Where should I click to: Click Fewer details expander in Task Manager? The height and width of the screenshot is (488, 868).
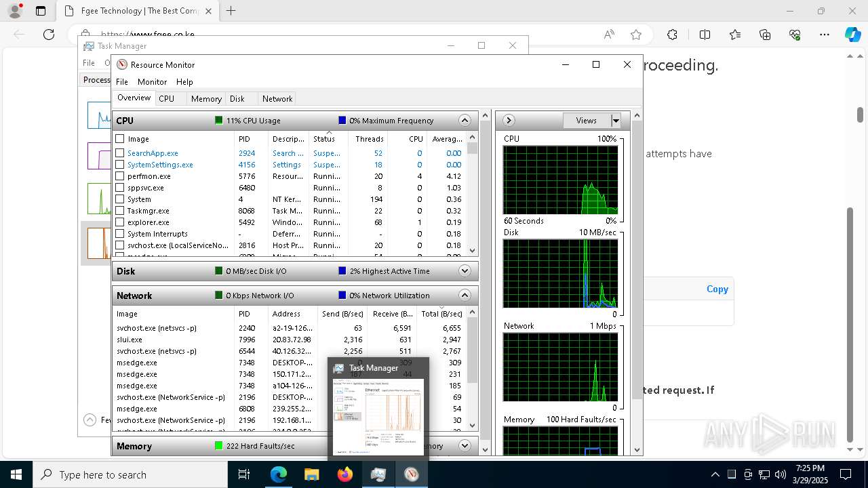click(90, 420)
